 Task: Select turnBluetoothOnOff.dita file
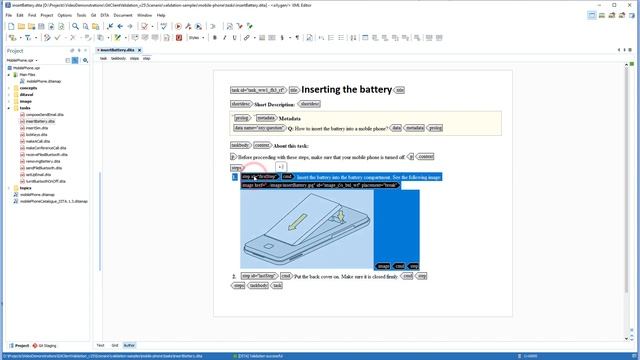[x=45, y=181]
